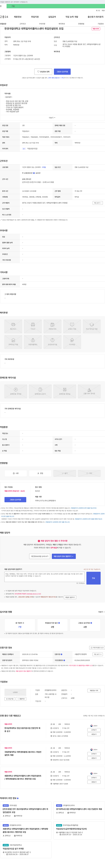Click the 고용24 logo
The width and height of the screenshot is (105, 868).
click(4, 17)
